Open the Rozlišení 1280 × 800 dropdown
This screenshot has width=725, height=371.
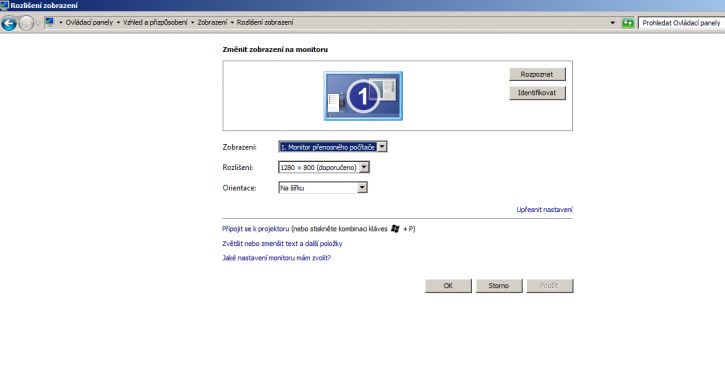coord(324,167)
